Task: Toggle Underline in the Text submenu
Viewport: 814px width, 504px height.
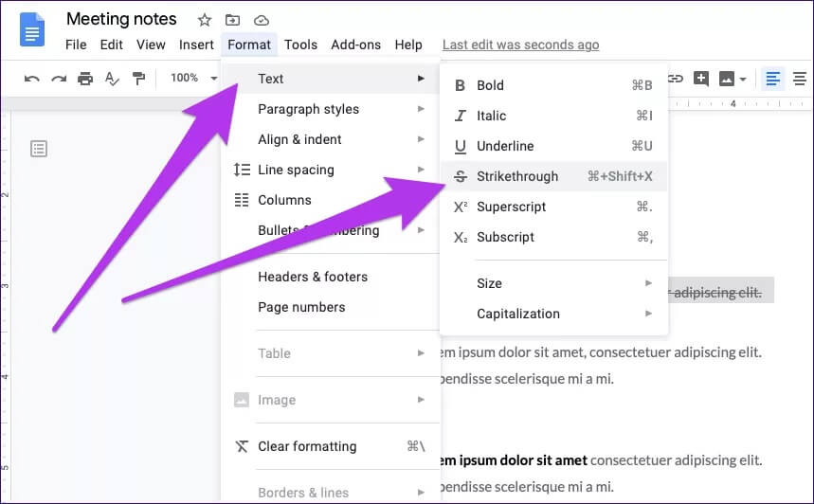Action: click(505, 146)
